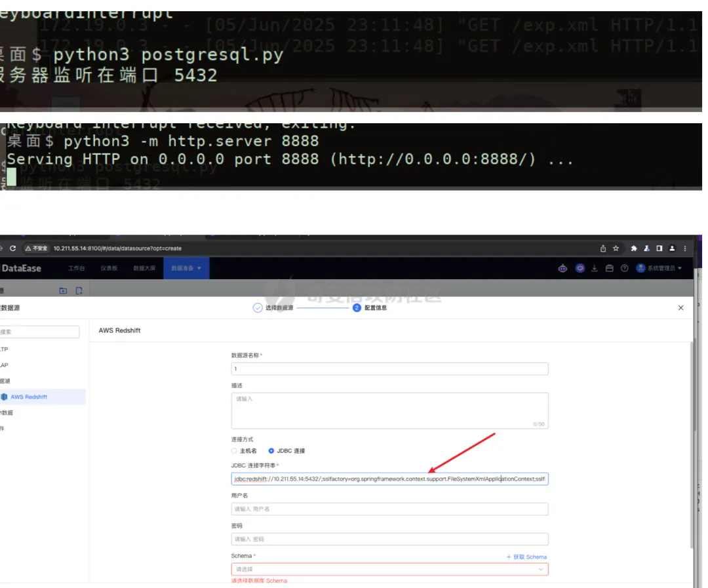Click the 获取 Schema link

526,557
